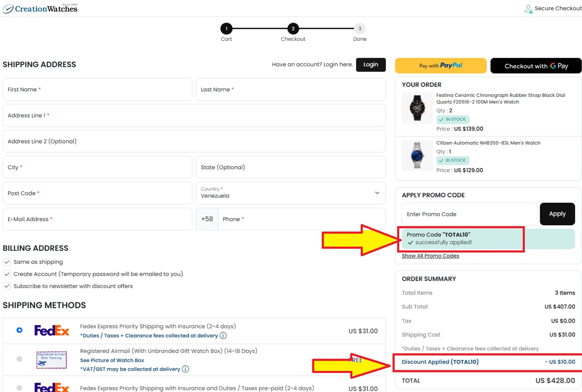Screen dimensions: 582x392
Task: Click the Discount Applied (TOTAL10) label
Action: [440, 362]
